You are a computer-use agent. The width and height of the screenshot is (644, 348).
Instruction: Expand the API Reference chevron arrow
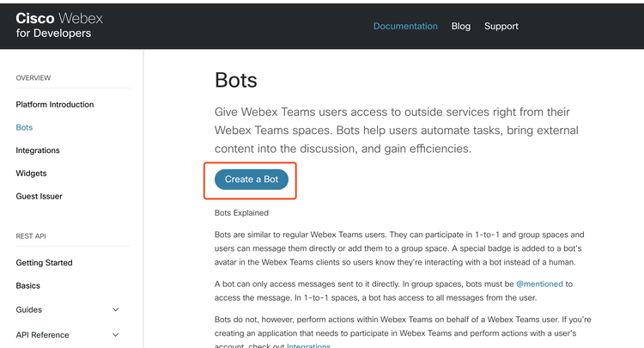click(116, 335)
